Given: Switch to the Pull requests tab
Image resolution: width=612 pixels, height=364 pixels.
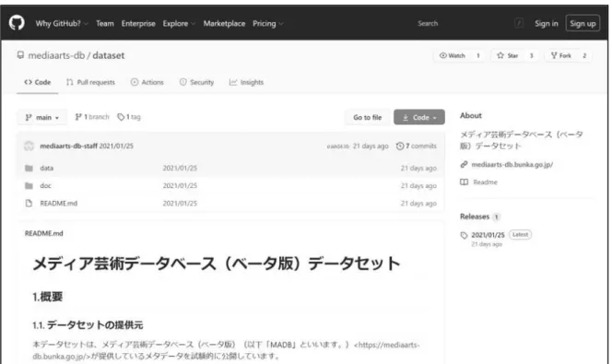Looking at the screenshot, I should (90, 82).
